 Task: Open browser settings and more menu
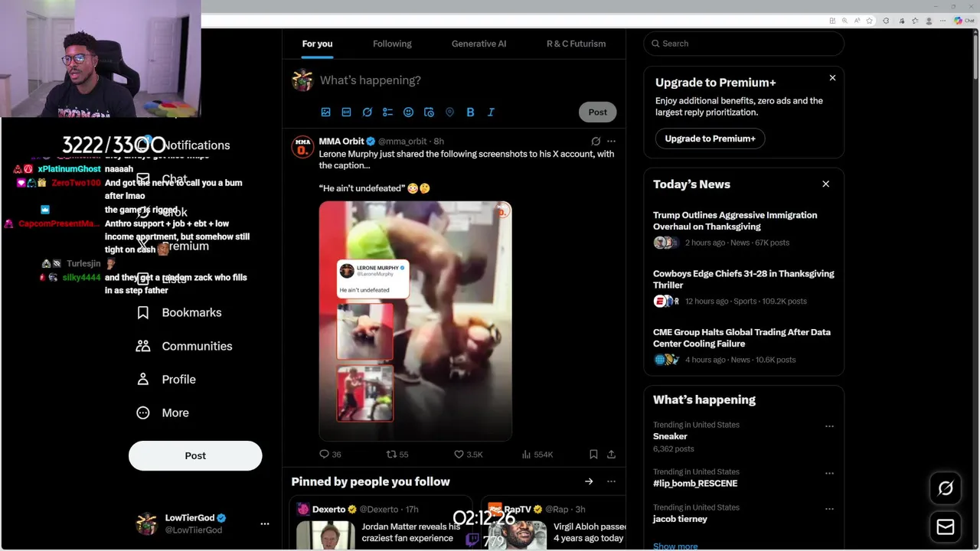942,21
